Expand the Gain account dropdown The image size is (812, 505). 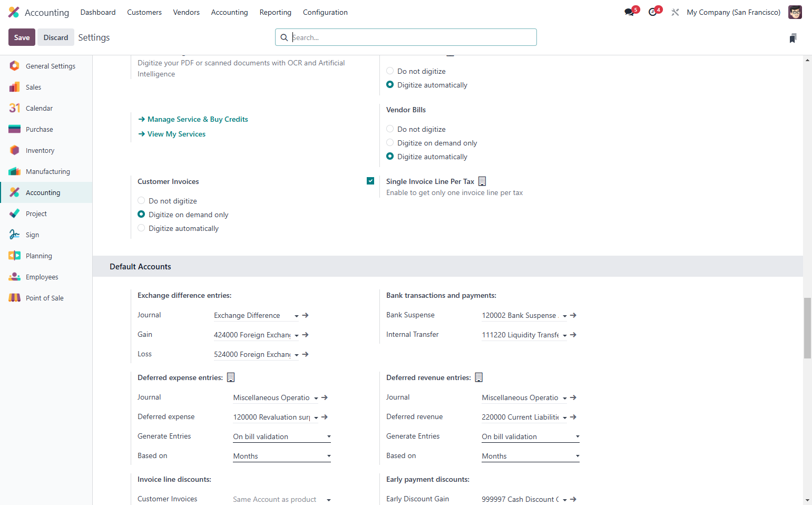click(x=297, y=335)
